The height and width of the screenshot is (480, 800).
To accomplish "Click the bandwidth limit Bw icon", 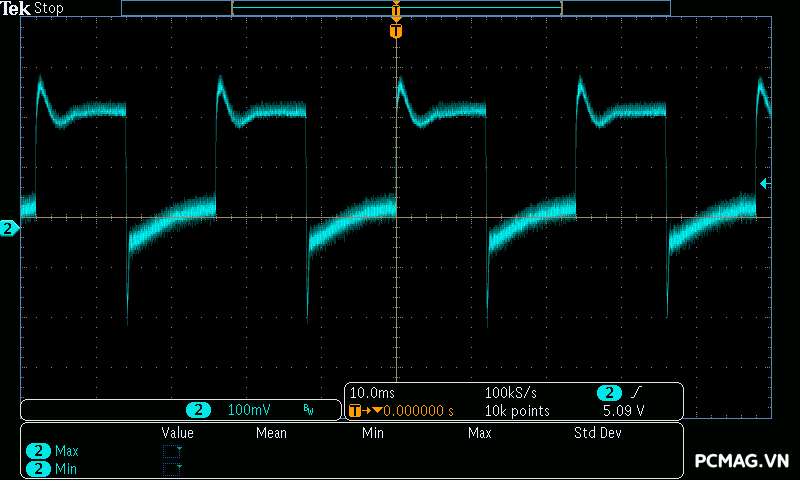I will [x=308, y=410].
